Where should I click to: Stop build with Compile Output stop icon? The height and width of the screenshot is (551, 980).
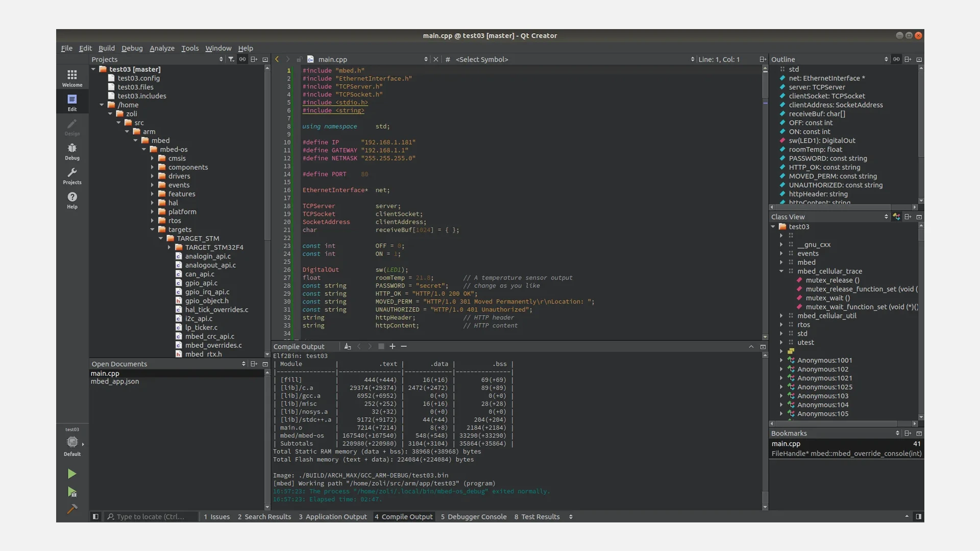[x=381, y=346]
